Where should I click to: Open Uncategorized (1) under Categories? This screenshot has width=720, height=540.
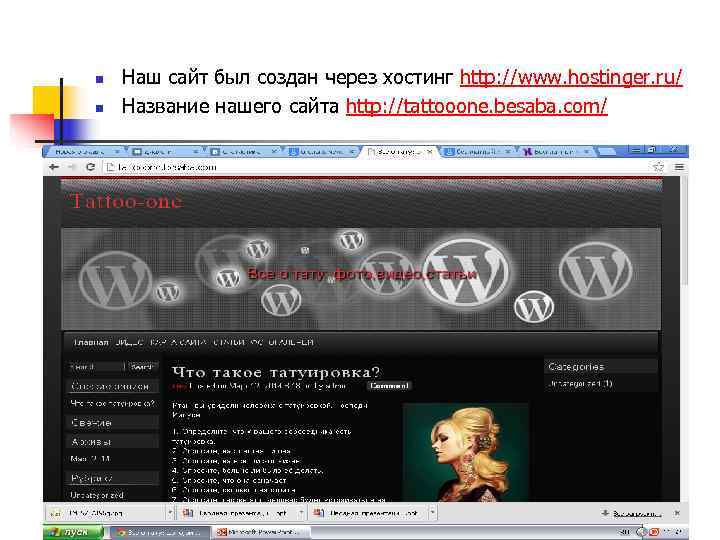click(580, 383)
